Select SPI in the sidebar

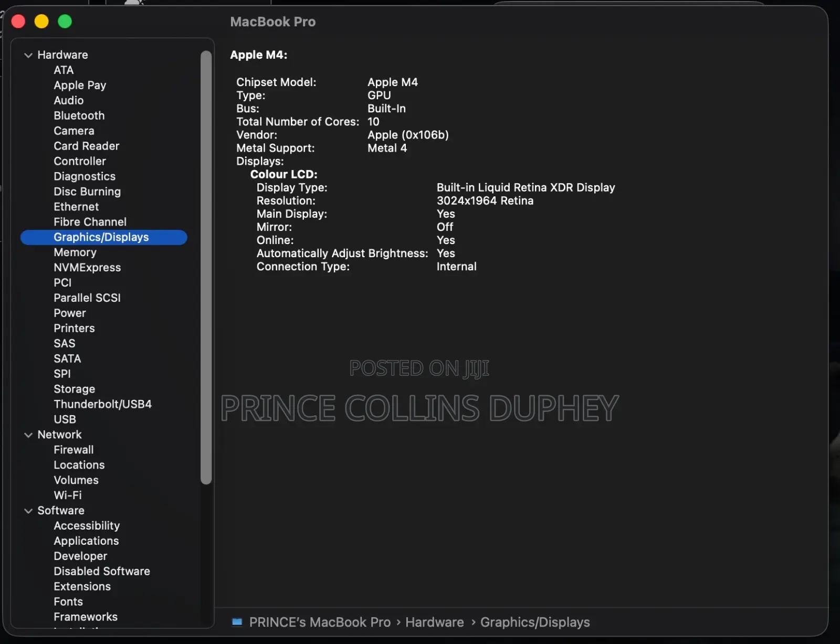tap(62, 374)
